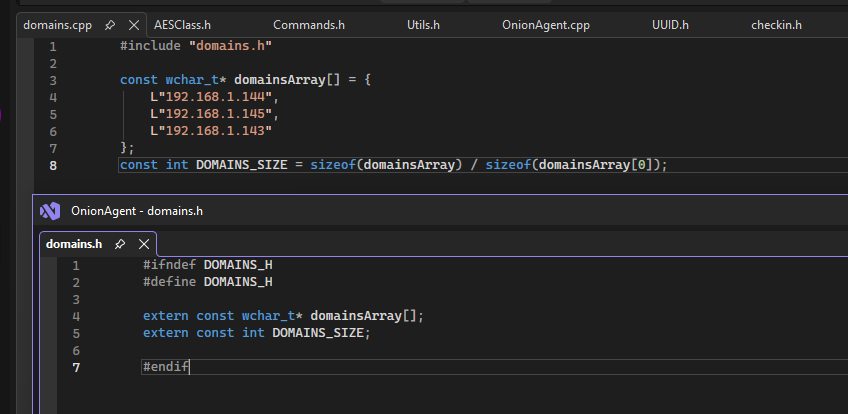This screenshot has width=848, height=414.
Task: Click the string L"192.168.1.143"
Action: [211, 131]
